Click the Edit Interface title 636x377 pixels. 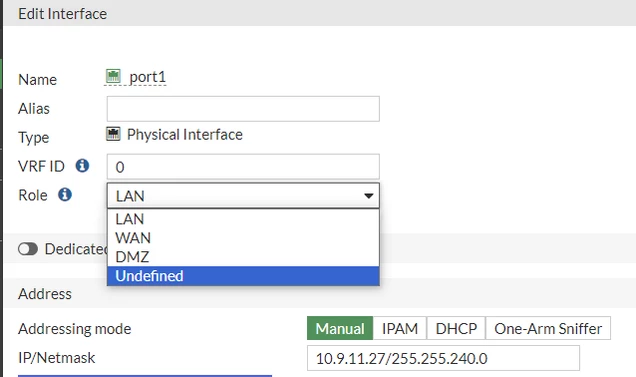point(62,14)
